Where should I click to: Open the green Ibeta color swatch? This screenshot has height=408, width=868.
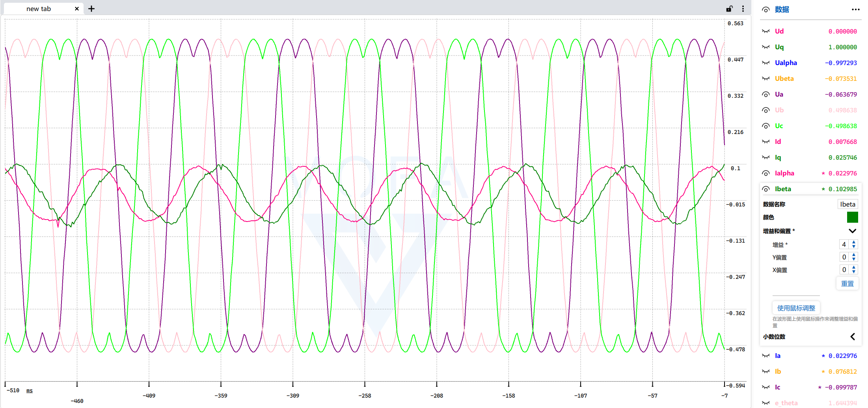tap(852, 217)
